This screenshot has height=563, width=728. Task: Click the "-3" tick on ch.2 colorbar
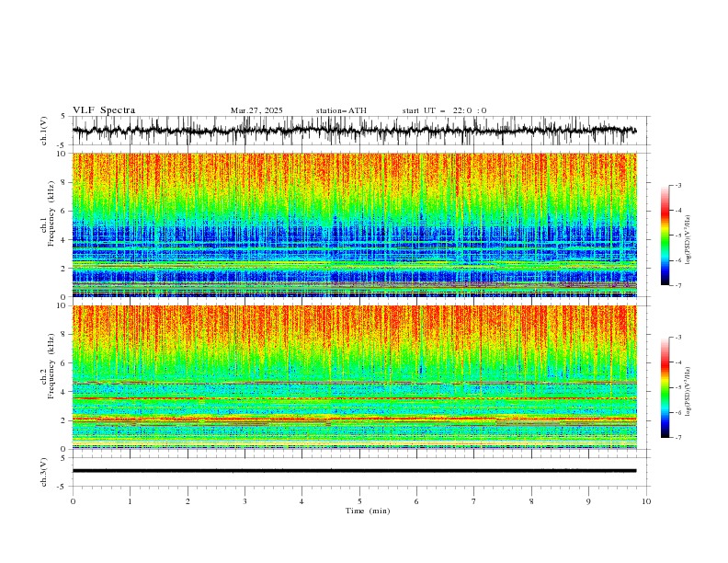pos(678,338)
